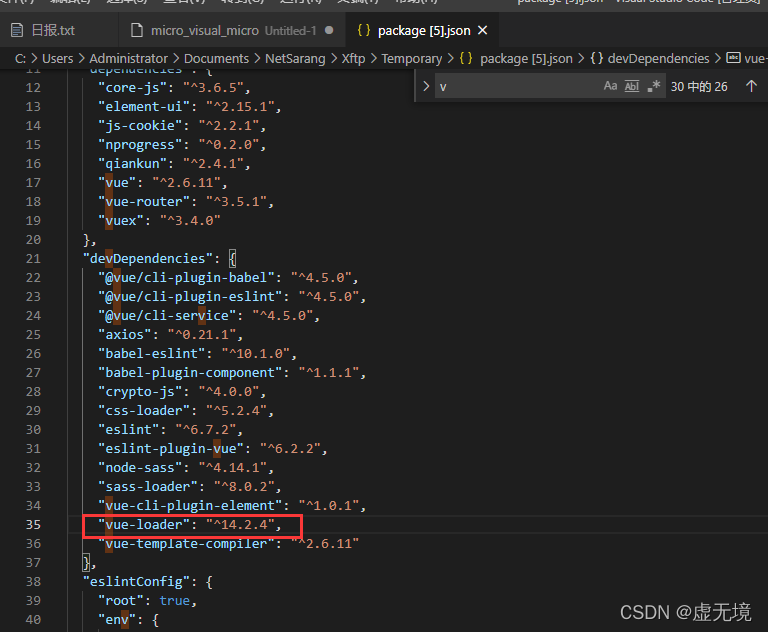Click the '30 中的 26' match count
768x632 pixels.
699,87
